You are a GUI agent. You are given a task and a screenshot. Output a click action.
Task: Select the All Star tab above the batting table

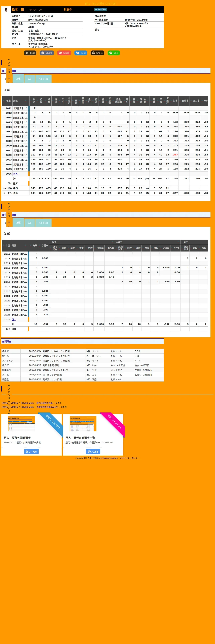[43, 79]
